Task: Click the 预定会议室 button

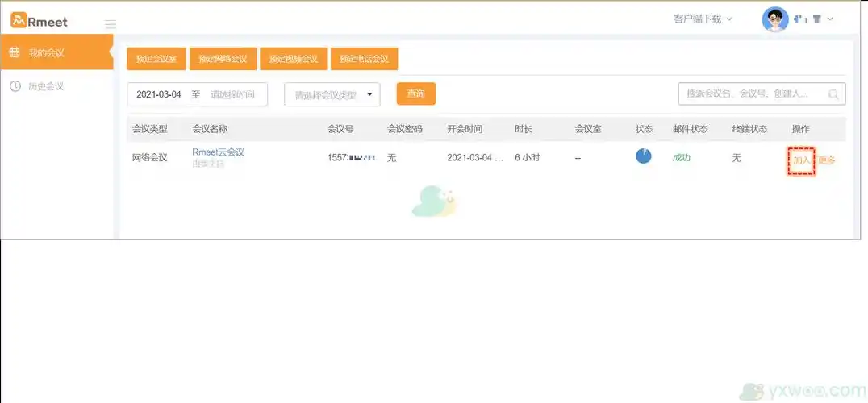Action: coord(156,59)
